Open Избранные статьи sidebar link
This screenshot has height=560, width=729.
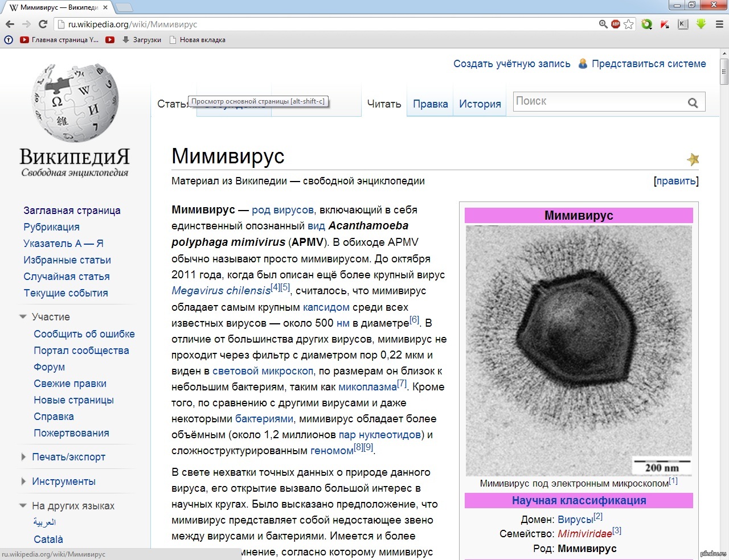[67, 260]
